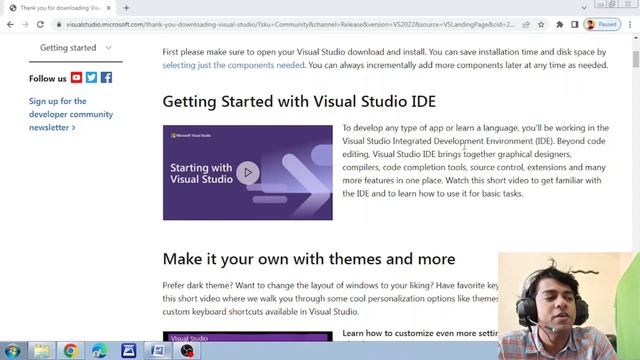Reload the current page

point(40,24)
